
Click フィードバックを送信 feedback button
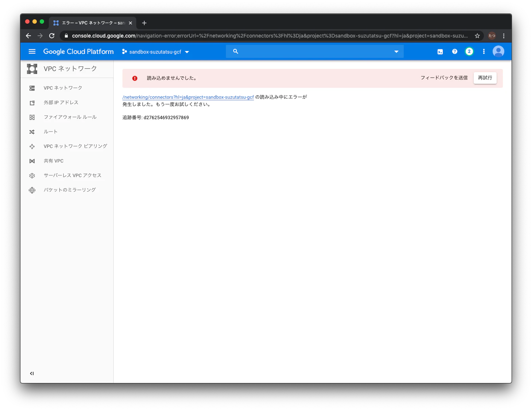click(x=444, y=78)
